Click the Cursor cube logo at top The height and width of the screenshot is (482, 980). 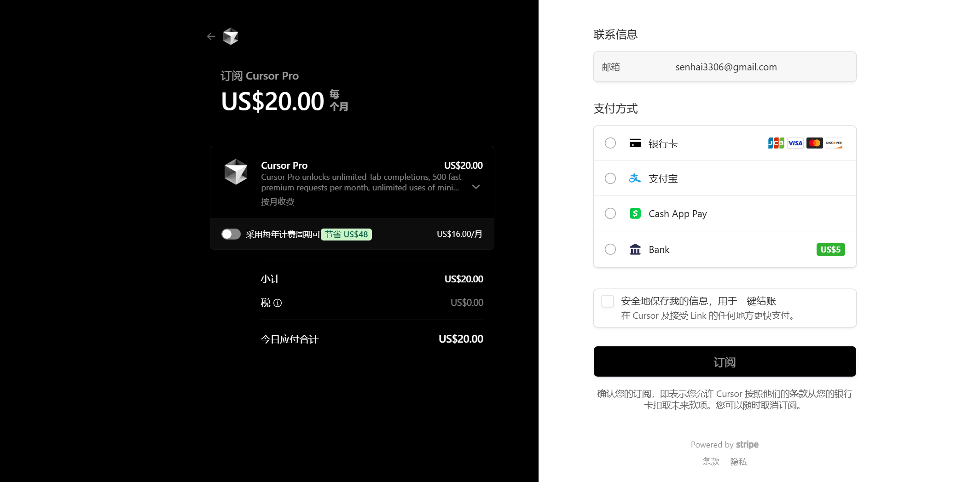point(231,36)
